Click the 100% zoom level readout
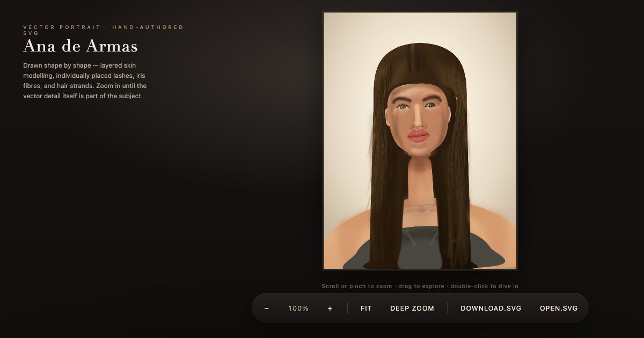Screen dimensions: 644x338 click(x=298, y=308)
